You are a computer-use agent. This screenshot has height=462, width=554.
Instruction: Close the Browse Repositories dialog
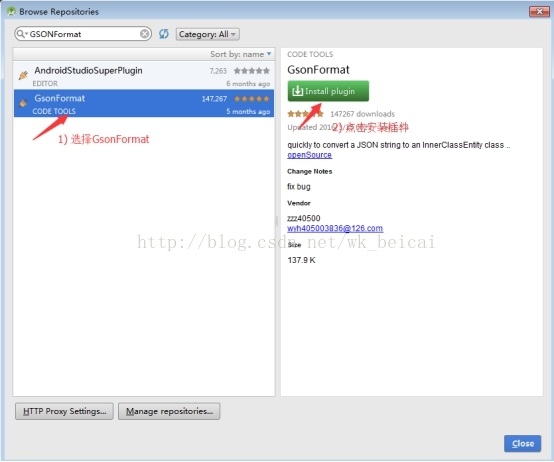click(x=523, y=444)
